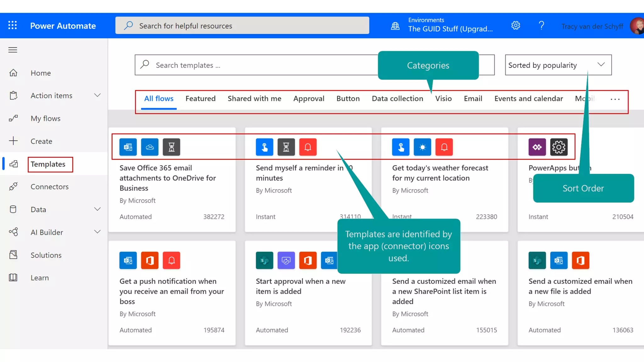Open the help question mark icon
The image size is (644, 362).
541,25
